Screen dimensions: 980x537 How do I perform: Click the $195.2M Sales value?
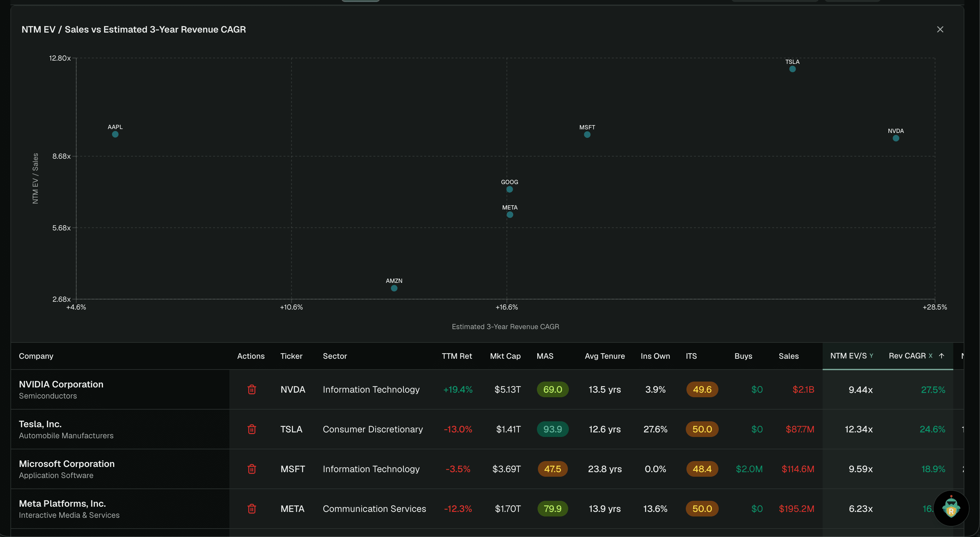pos(796,508)
